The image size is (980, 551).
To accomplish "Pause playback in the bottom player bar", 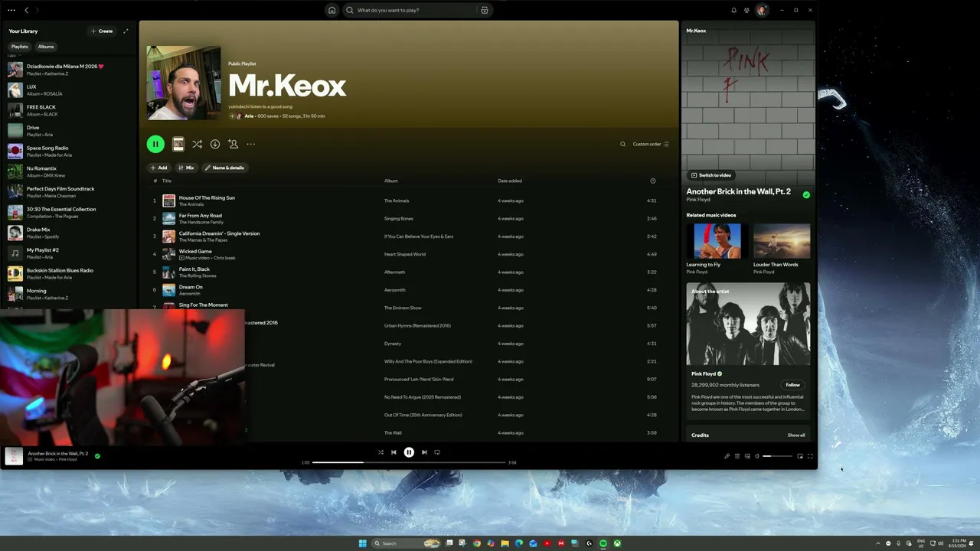I will point(409,452).
